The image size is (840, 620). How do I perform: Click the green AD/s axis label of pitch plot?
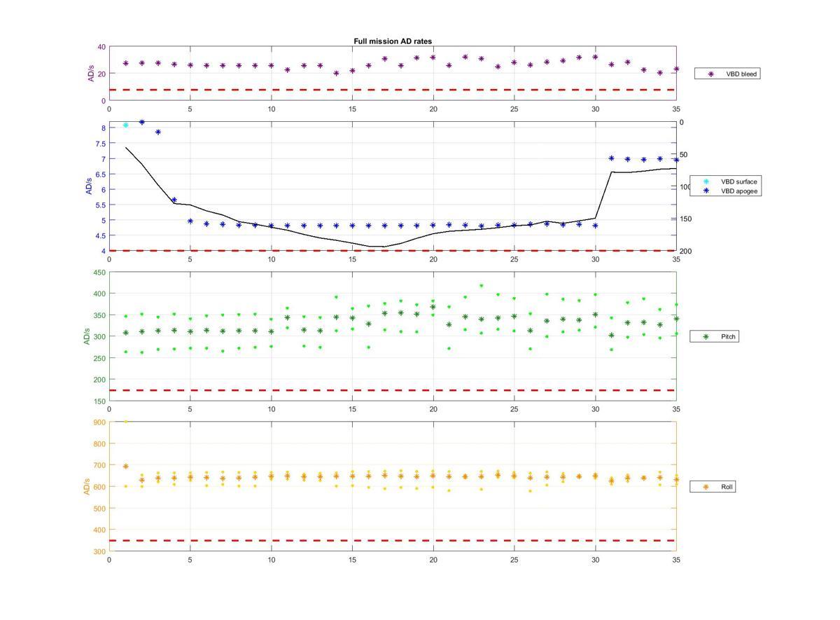coord(87,336)
